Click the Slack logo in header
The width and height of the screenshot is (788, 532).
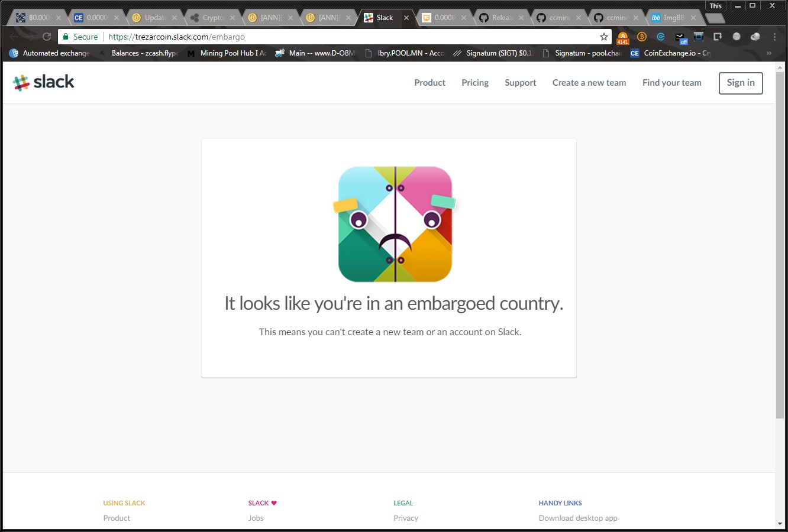click(44, 82)
